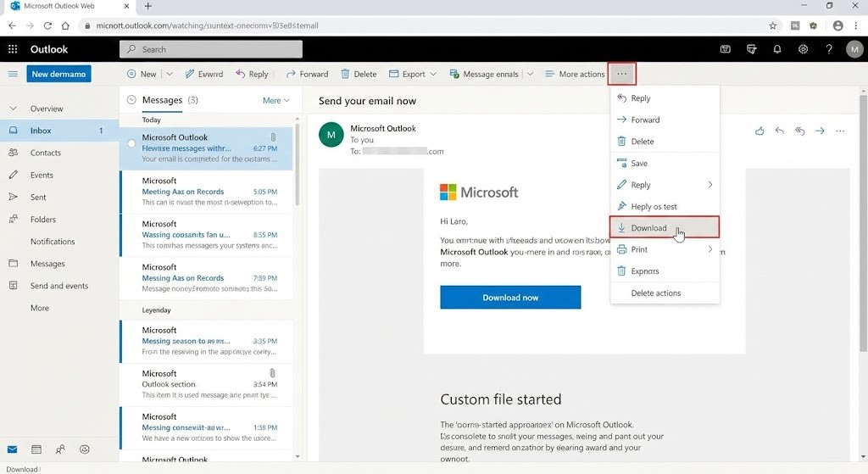Screen dimensions: 868x474
Task: Expand the Reply submenu with pencil icon
Action: pyautogui.click(x=665, y=185)
